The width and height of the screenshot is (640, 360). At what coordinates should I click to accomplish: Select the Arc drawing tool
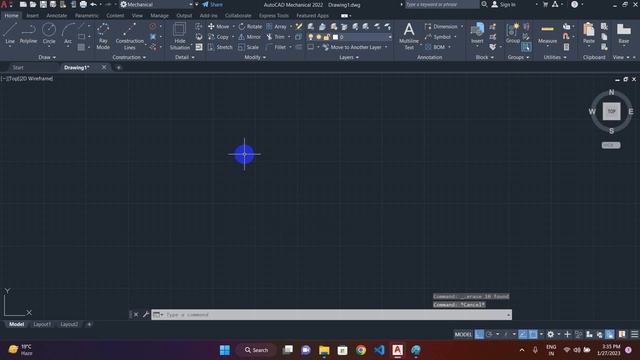68,33
